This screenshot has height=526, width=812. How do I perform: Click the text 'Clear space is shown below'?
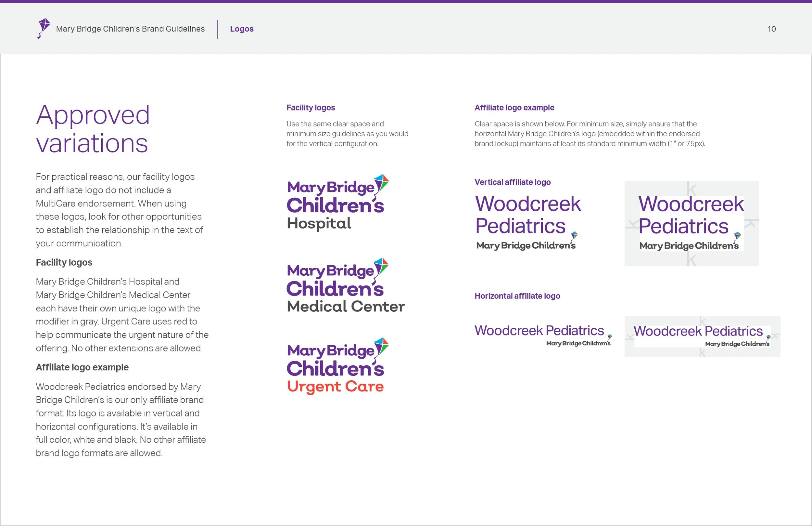pyautogui.click(x=519, y=124)
